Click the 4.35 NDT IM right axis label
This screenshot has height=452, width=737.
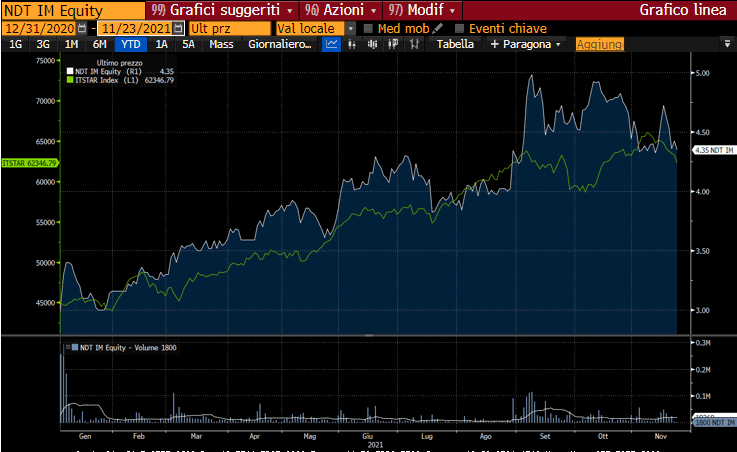[x=715, y=150]
